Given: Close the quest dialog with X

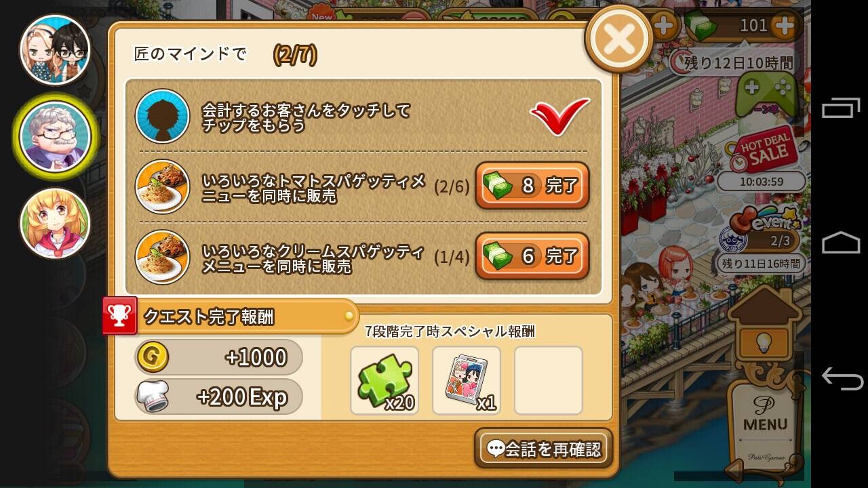Looking at the screenshot, I should click(x=619, y=39).
